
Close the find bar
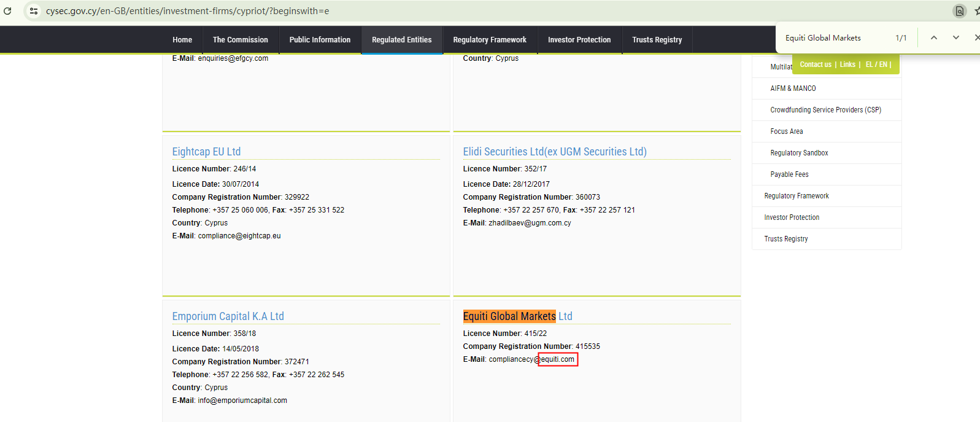[x=976, y=37]
